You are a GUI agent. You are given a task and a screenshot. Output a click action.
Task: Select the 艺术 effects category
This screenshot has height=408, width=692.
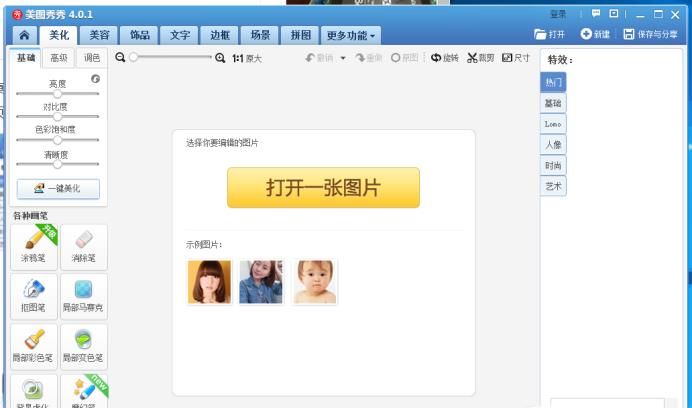coord(553,186)
